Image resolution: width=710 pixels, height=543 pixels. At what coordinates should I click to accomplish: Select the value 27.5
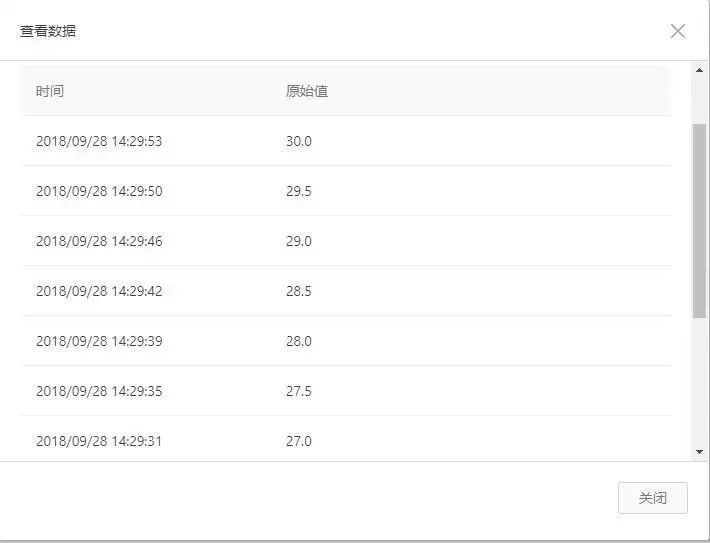coord(299,391)
